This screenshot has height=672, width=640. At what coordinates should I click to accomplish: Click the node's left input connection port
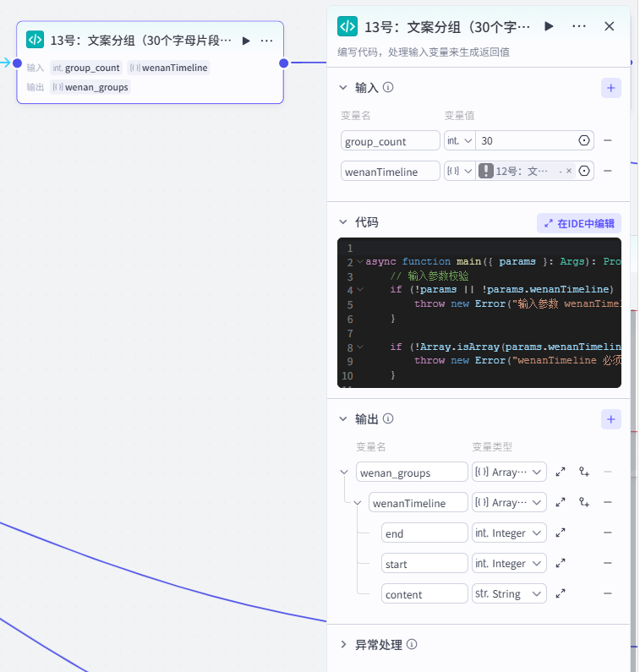point(17,63)
